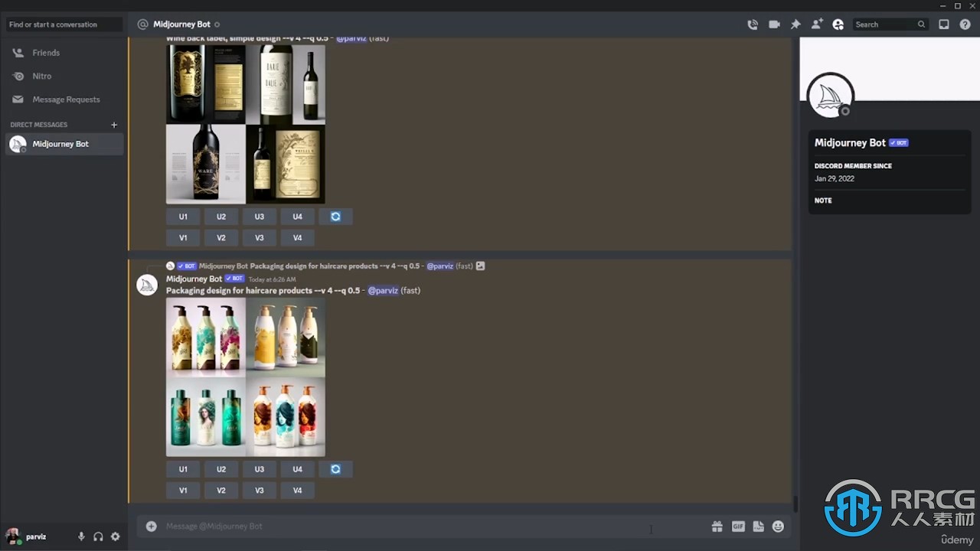The image size is (980, 551).
Task: Re-roll the haircare packaging image grid
Action: pyautogui.click(x=335, y=469)
